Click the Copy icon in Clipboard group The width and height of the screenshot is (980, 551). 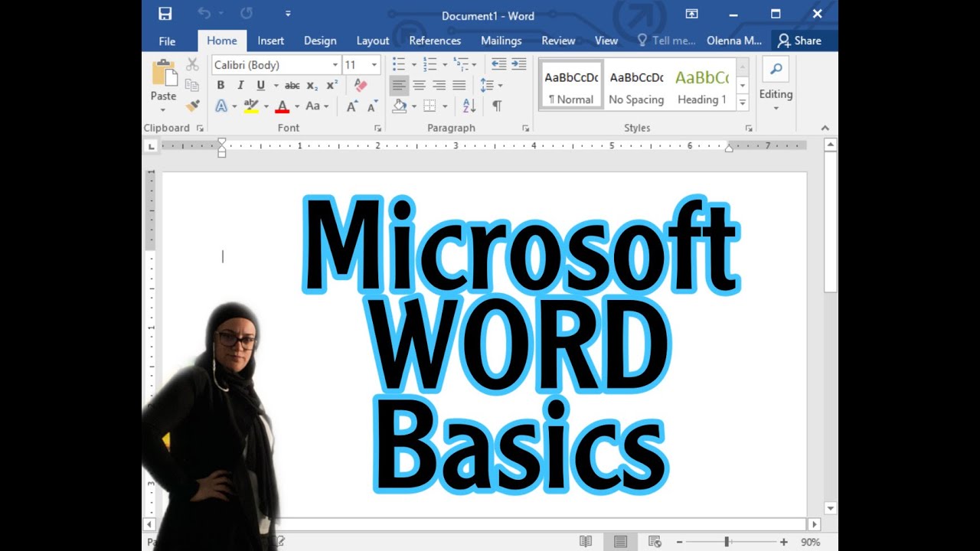point(192,85)
